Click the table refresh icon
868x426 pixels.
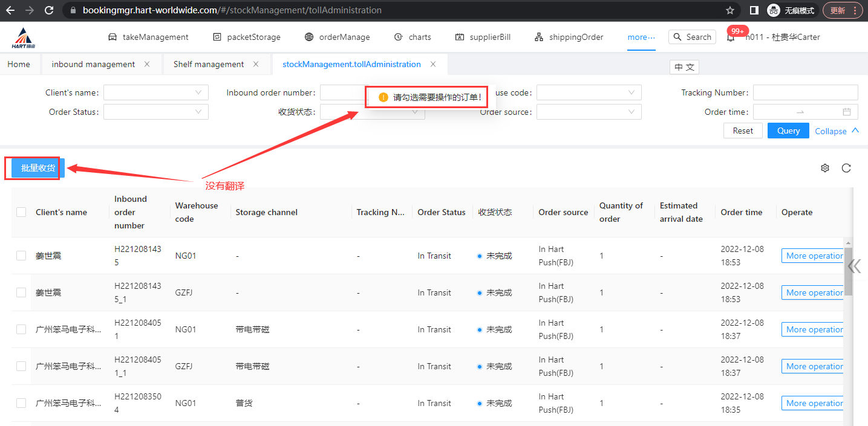click(846, 168)
